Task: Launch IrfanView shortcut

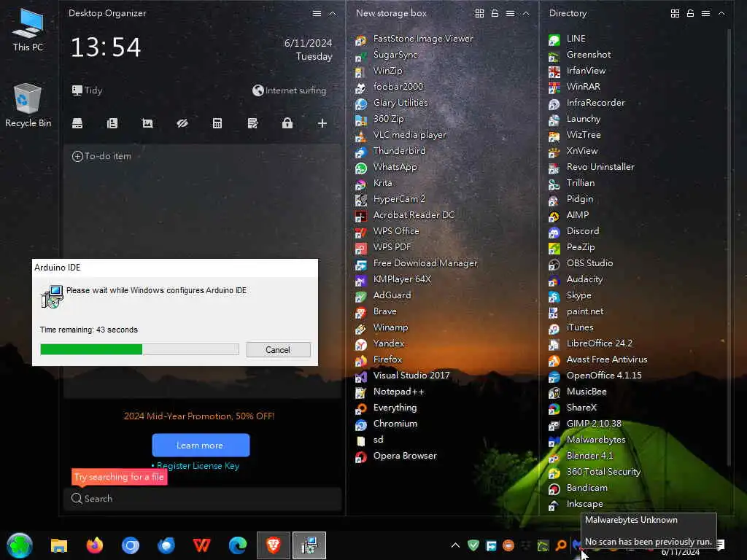Action: click(577, 71)
